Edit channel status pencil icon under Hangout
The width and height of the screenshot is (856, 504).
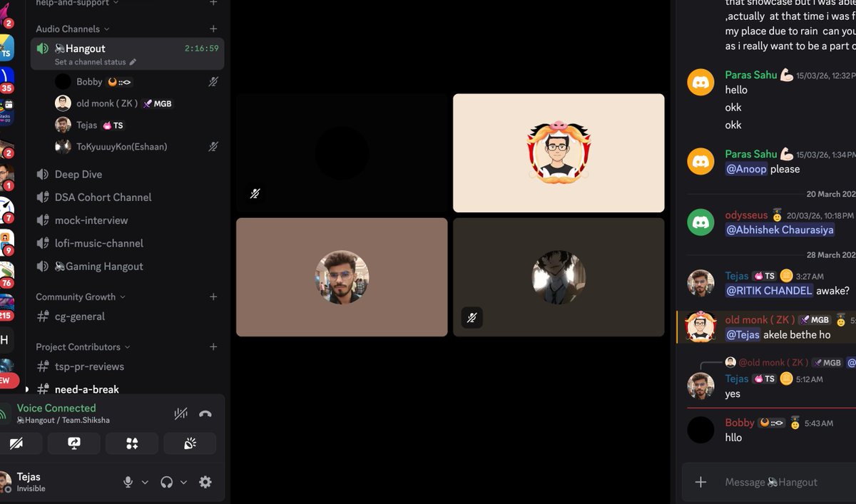pos(133,62)
